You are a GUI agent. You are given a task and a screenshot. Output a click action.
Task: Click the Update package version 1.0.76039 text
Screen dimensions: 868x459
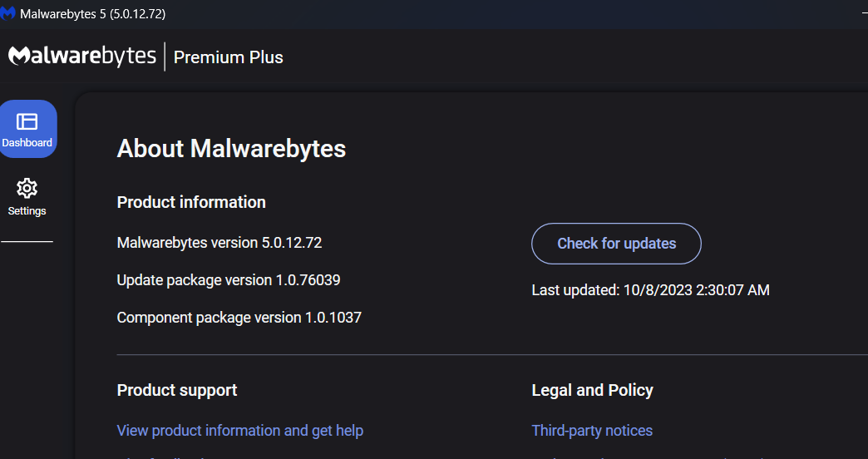(229, 280)
